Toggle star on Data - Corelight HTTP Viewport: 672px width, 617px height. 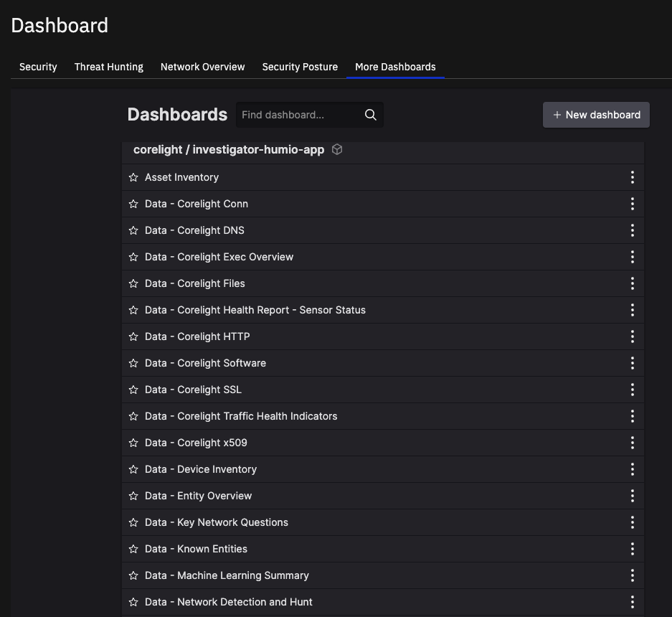(133, 337)
